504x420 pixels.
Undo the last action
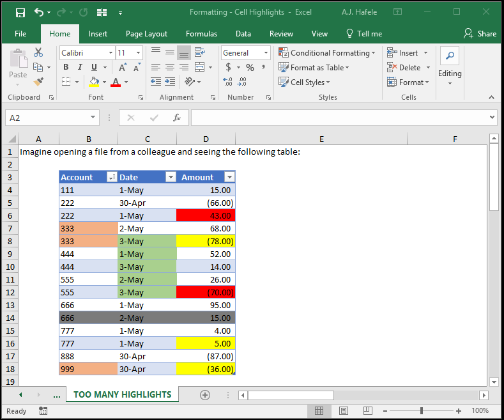pyautogui.click(x=39, y=13)
